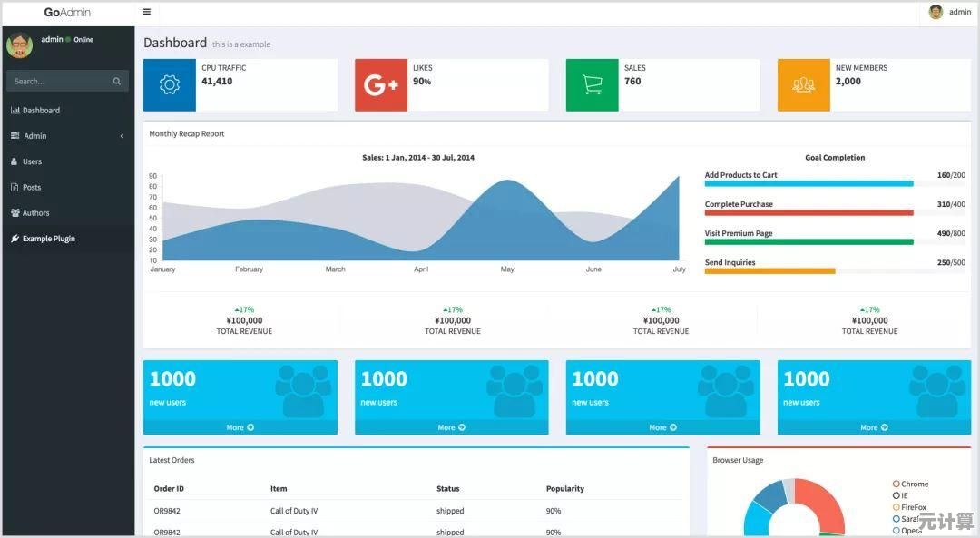980x538 pixels.
Task: Open the Admin sidebar menu item
Action: (x=68, y=135)
